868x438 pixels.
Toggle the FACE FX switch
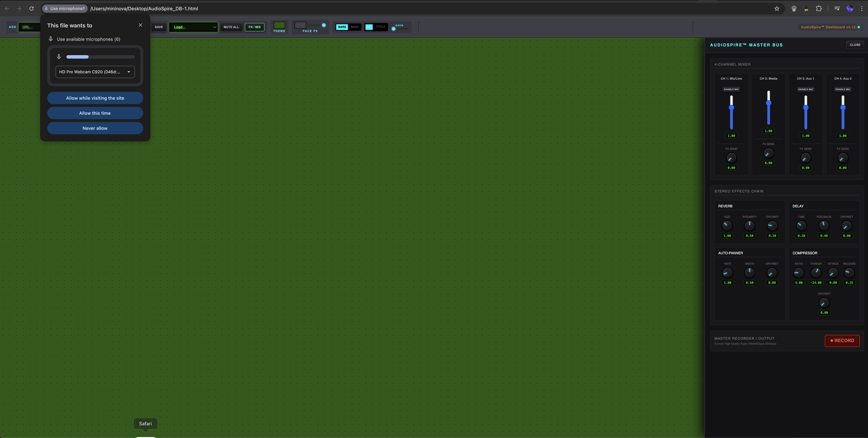click(x=300, y=25)
